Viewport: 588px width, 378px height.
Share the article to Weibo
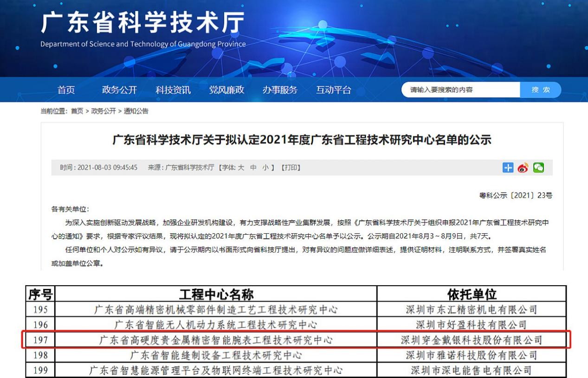tap(523, 167)
